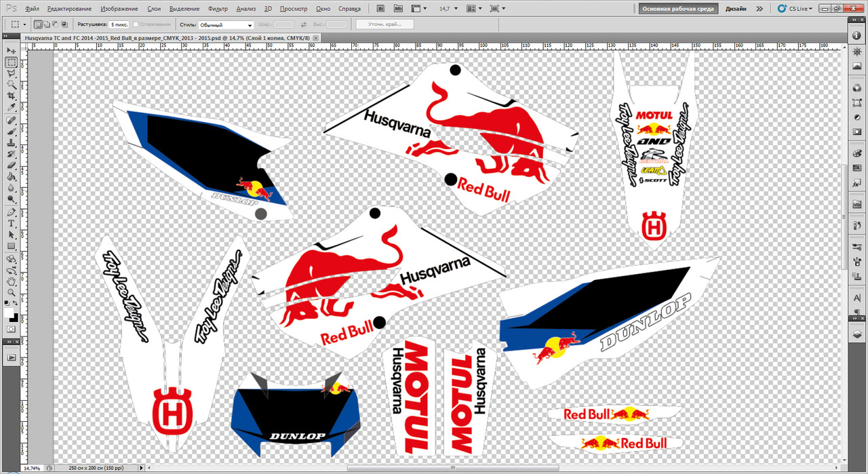Open the foreground color swatch
The height and width of the screenshot is (474, 868).
pos(9,313)
